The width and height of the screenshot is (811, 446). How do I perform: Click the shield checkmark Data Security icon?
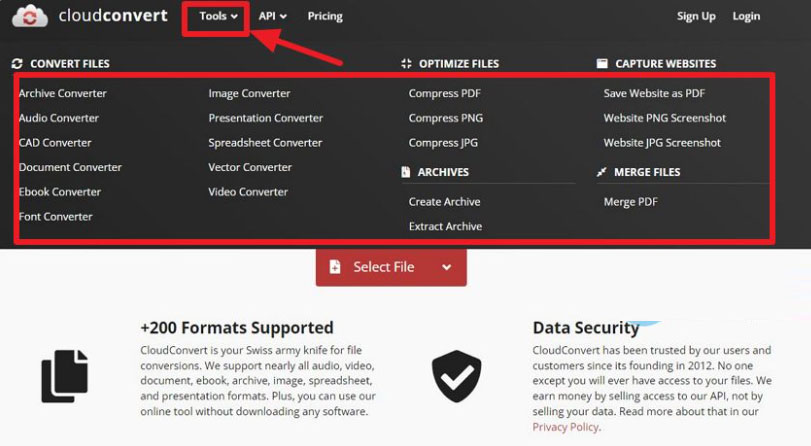456,375
